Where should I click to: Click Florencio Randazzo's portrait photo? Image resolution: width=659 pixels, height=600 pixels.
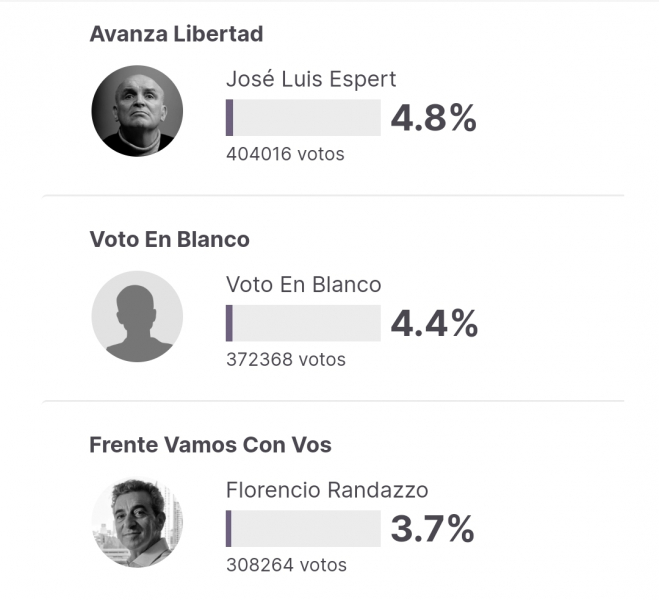[x=137, y=522]
